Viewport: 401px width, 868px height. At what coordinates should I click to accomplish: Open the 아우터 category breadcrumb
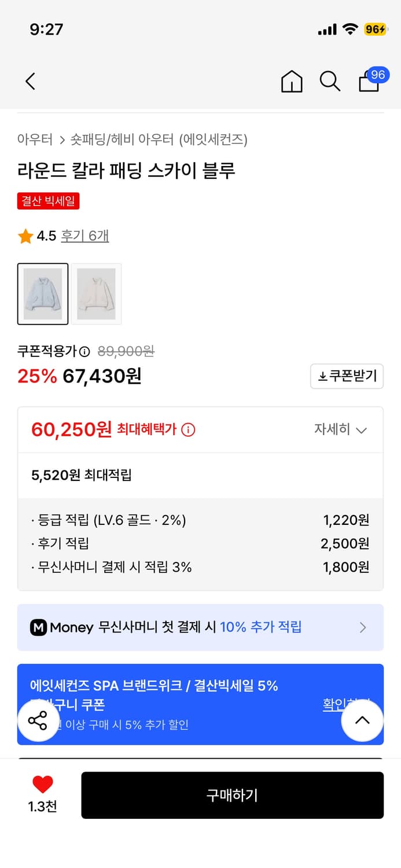click(35, 139)
